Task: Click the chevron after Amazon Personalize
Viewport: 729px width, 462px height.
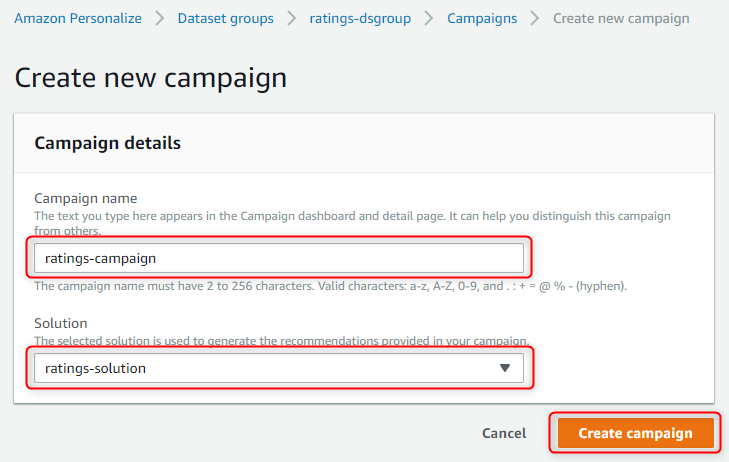Action: point(160,19)
